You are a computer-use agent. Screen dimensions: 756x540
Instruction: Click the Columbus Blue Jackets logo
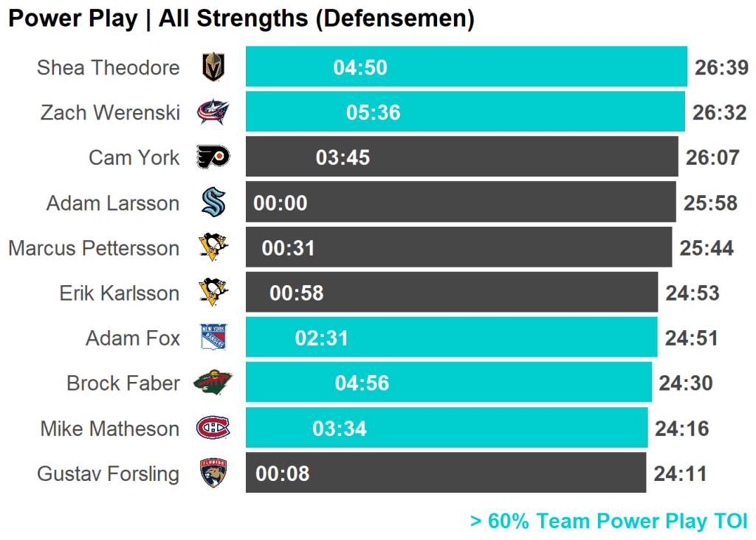[213, 112]
